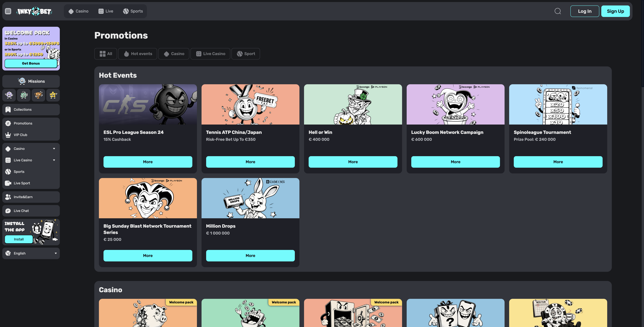Click More on Hell or Win
Image resolution: width=644 pixels, height=327 pixels.
click(x=353, y=162)
